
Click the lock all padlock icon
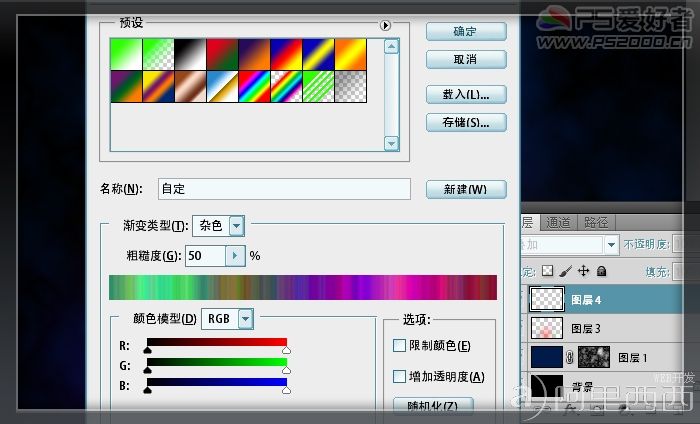pos(602,271)
